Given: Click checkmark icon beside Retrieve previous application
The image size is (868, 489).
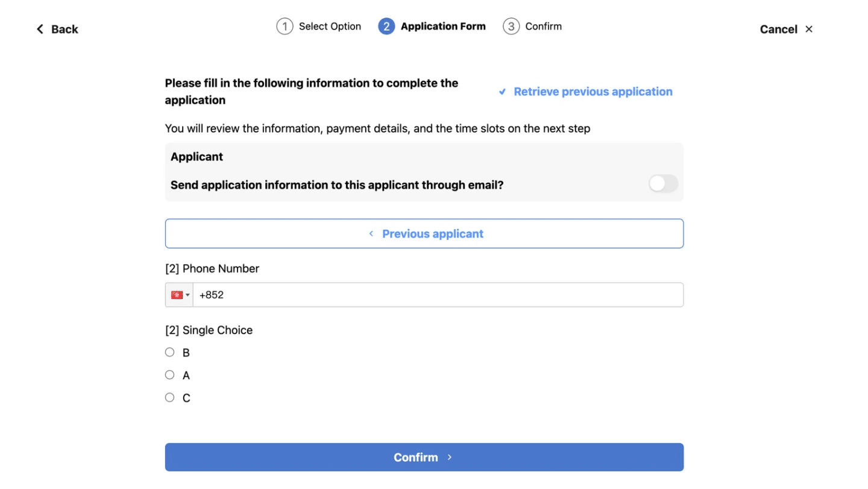Looking at the screenshot, I should tap(502, 92).
